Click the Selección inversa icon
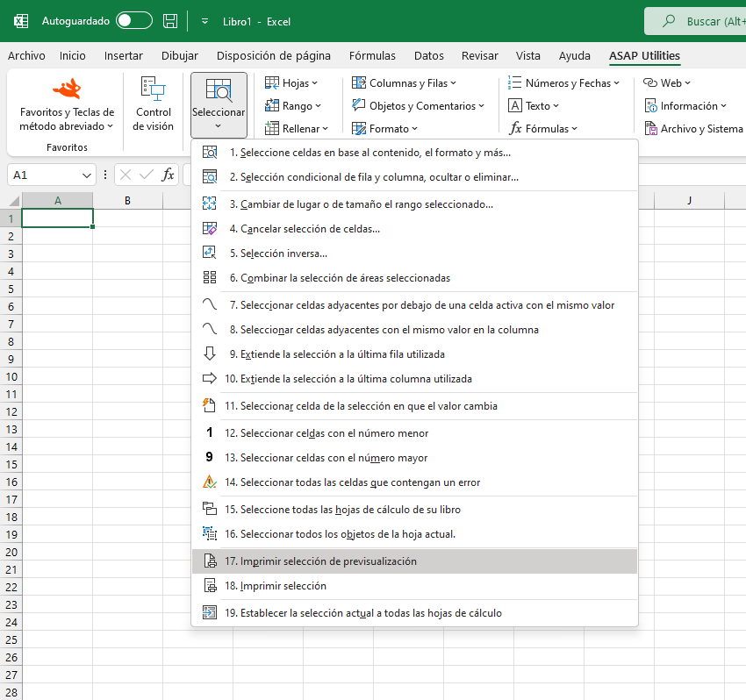Image resolution: width=746 pixels, height=700 pixels. pyautogui.click(x=210, y=253)
